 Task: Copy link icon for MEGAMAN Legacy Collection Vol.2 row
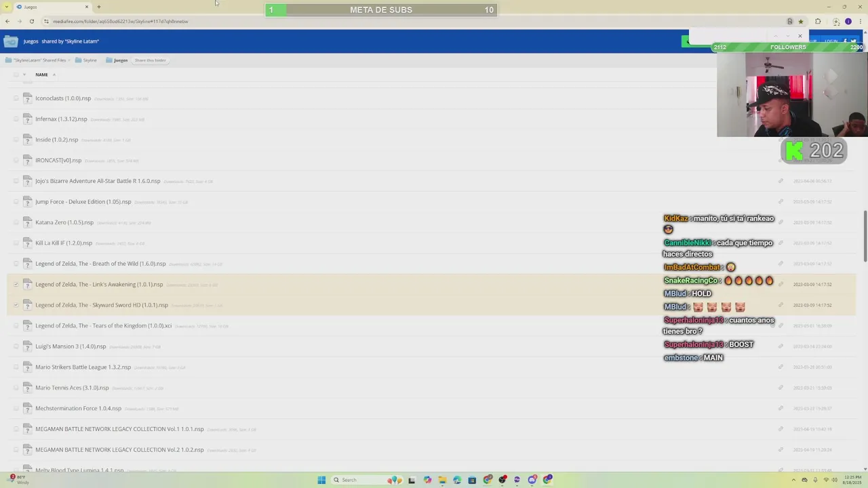(x=781, y=450)
